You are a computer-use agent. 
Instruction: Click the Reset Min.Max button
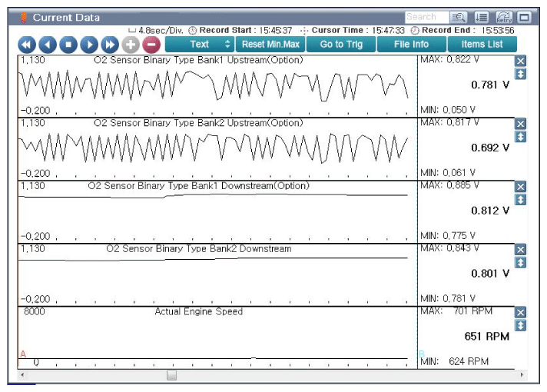(x=270, y=45)
